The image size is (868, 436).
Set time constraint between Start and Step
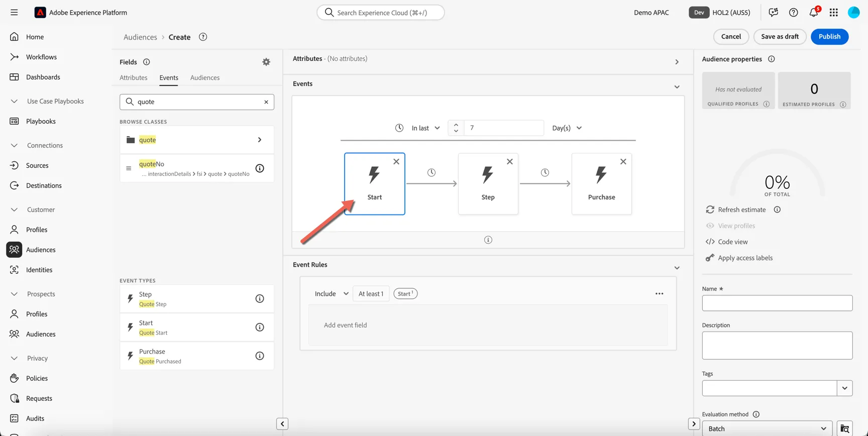pyautogui.click(x=431, y=172)
